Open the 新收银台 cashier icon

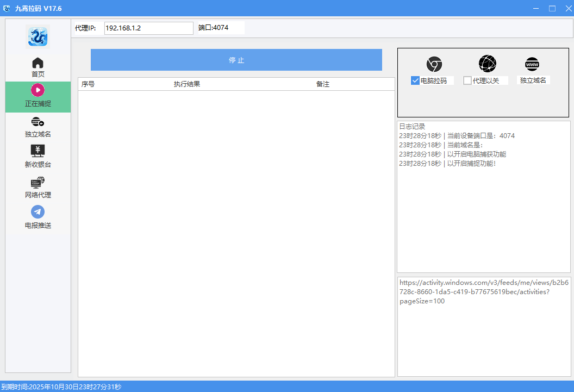38,151
